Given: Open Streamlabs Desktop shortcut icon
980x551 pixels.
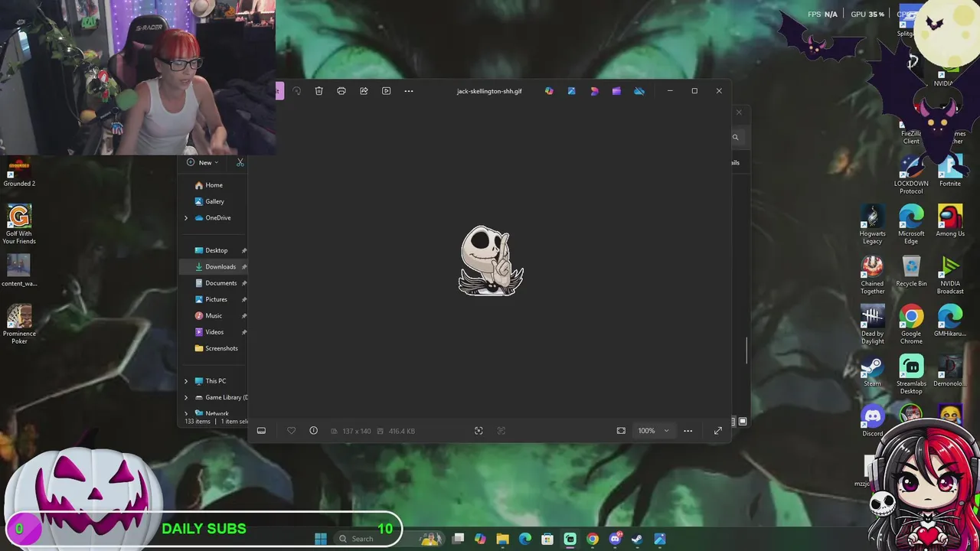Looking at the screenshot, I should (x=911, y=374).
